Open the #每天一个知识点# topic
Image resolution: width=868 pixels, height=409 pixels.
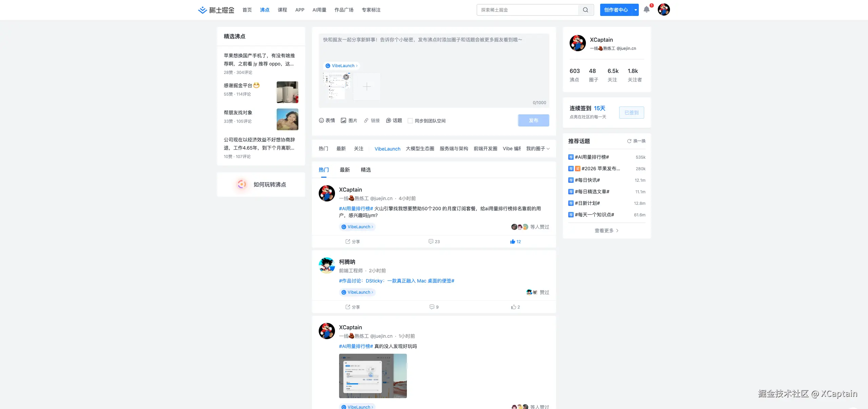(595, 215)
